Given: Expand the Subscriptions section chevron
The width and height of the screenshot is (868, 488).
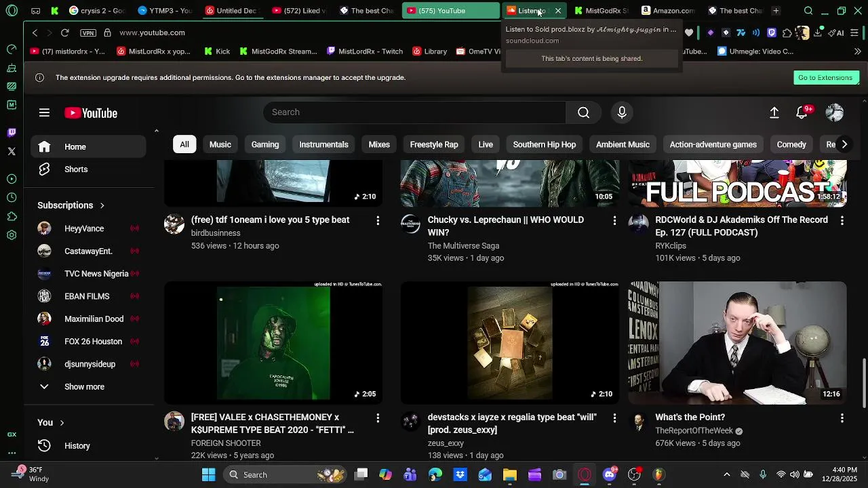Looking at the screenshot, I should point(102,205).
